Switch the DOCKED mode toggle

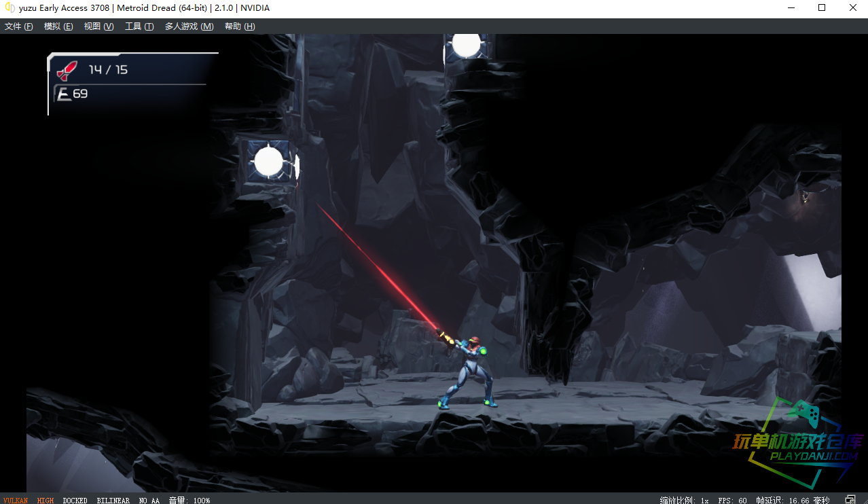pyautogui.click(x=75, y=501)
